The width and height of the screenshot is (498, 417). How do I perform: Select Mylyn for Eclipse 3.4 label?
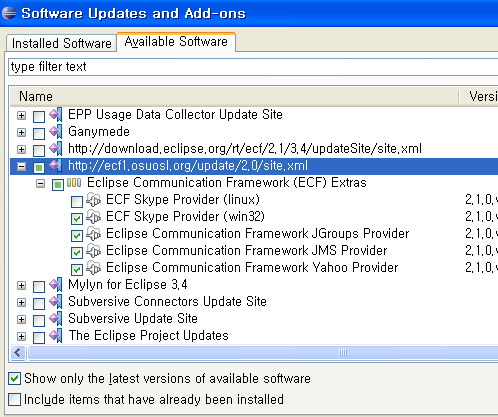pyautogui.click(x=128, y=285)
